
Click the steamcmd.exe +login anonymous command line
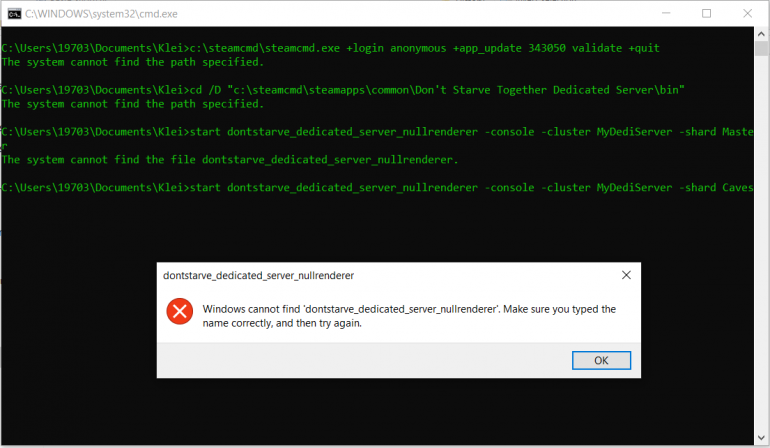point(330,48)
